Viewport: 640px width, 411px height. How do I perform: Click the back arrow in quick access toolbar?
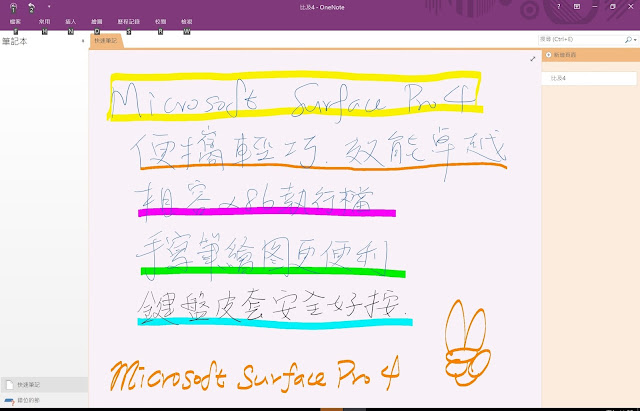(13, 7)
